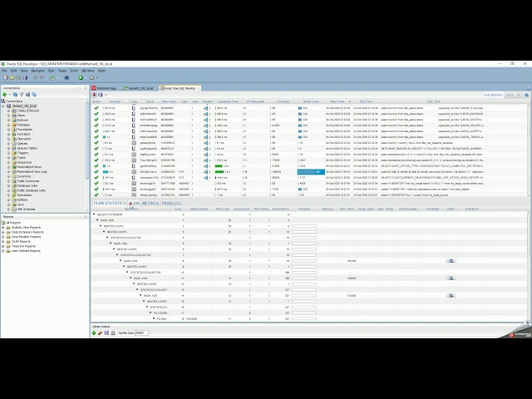Click the Plan Cost column header

[223, 209]
